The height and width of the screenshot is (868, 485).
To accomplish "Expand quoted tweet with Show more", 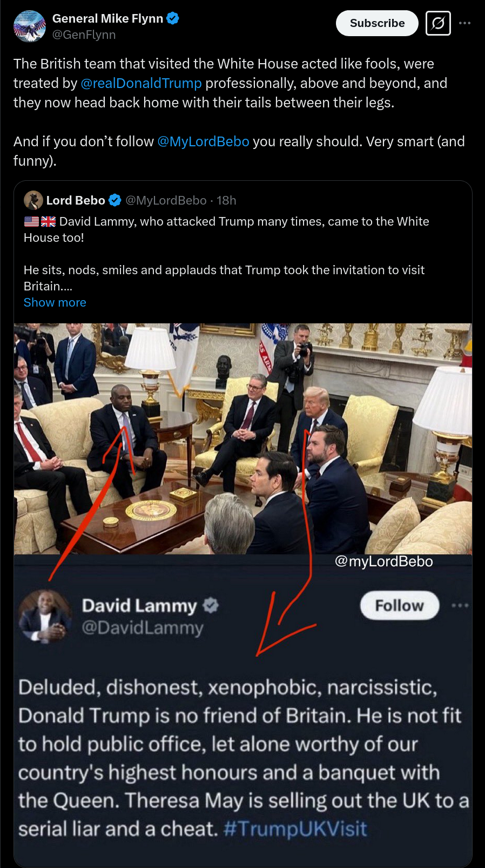I will pos(55,302).
